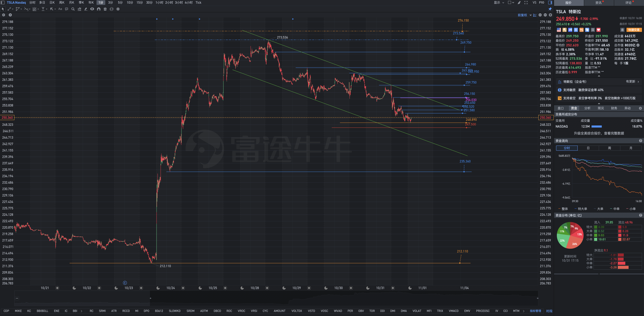Open the chart layout square dropdown
Viewport: 644px width, 316px height.
[x=511, y=3]
